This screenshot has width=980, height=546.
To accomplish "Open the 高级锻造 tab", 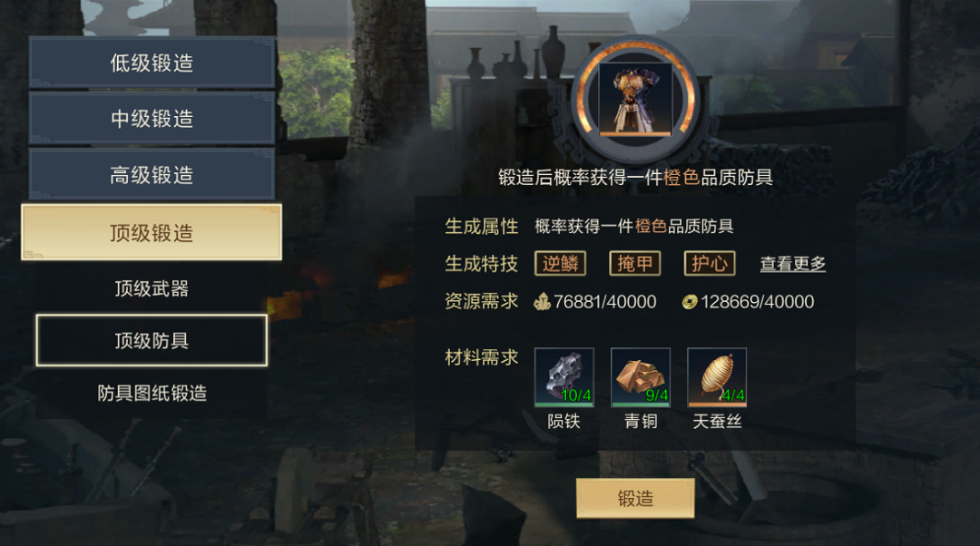I will point(152,175).
